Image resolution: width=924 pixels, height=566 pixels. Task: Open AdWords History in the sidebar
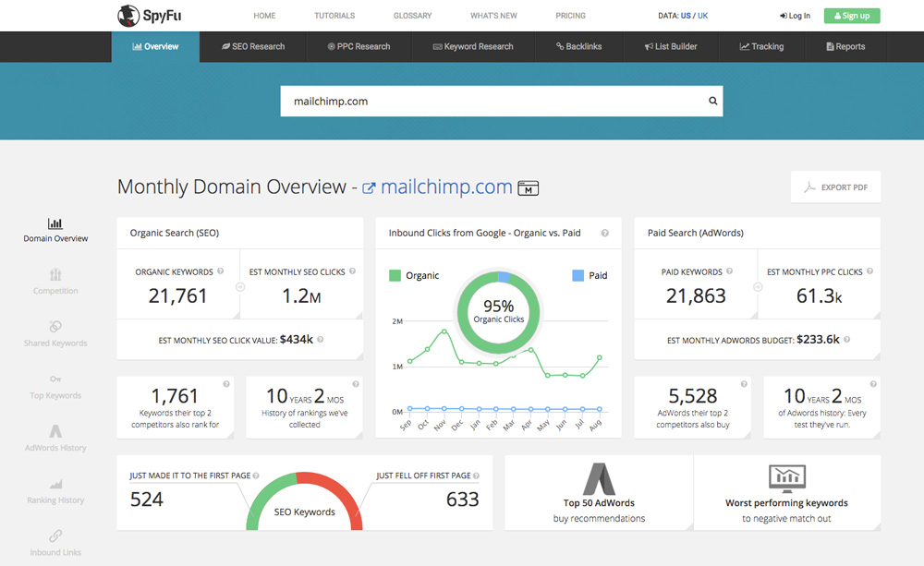coord(55,439)
